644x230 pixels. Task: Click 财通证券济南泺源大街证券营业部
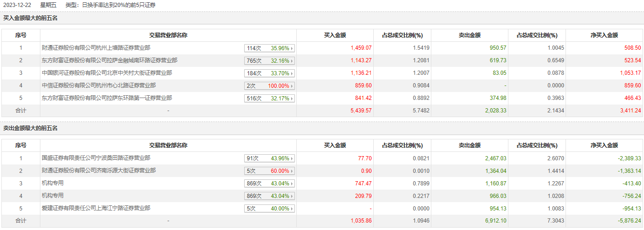pos(98,171)
